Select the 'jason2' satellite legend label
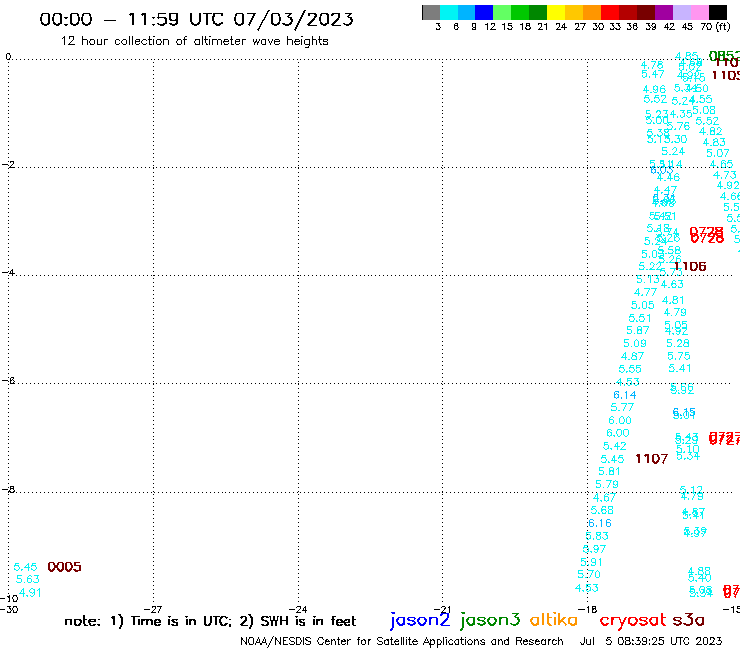Image resolution: width=740 pixels, height=650 pixels. (x=420, y=620)
